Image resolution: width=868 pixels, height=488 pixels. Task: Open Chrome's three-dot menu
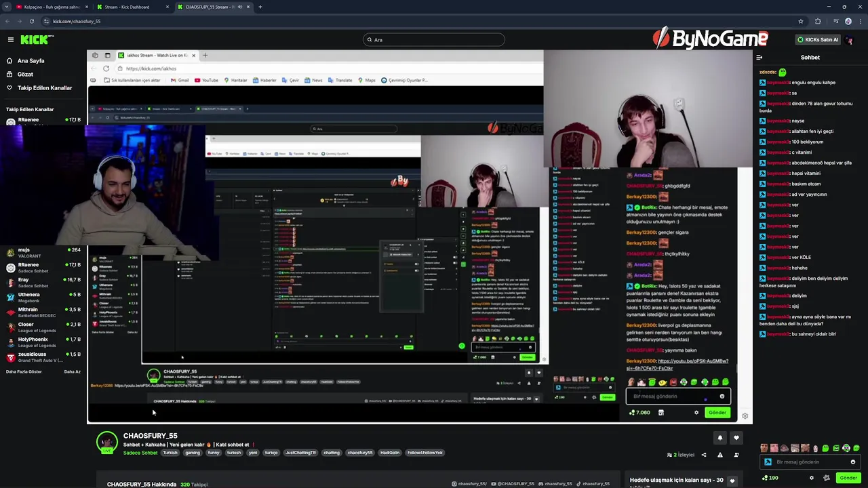click(x=861, y=21)
